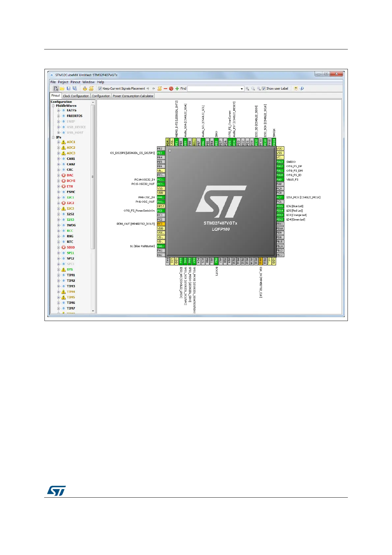
Task: Expand the SPI1 tree node
Action: (x=59, y=253)
